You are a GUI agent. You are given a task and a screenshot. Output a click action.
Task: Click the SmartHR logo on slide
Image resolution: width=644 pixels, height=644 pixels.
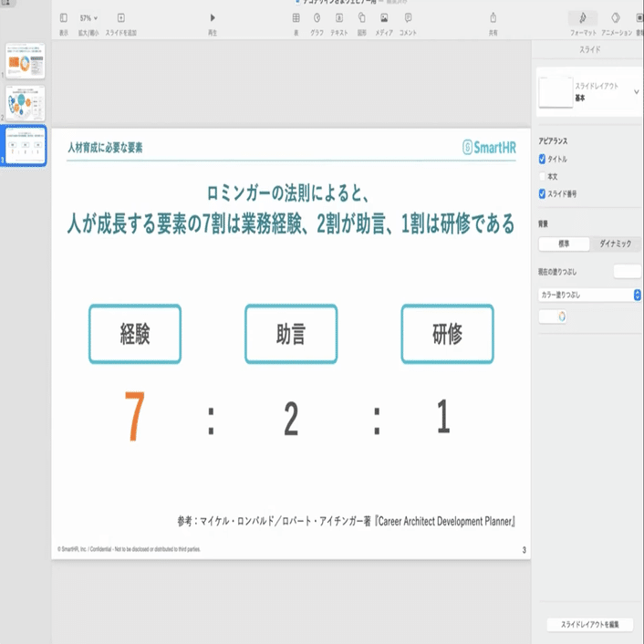click(x=489, y=147)
